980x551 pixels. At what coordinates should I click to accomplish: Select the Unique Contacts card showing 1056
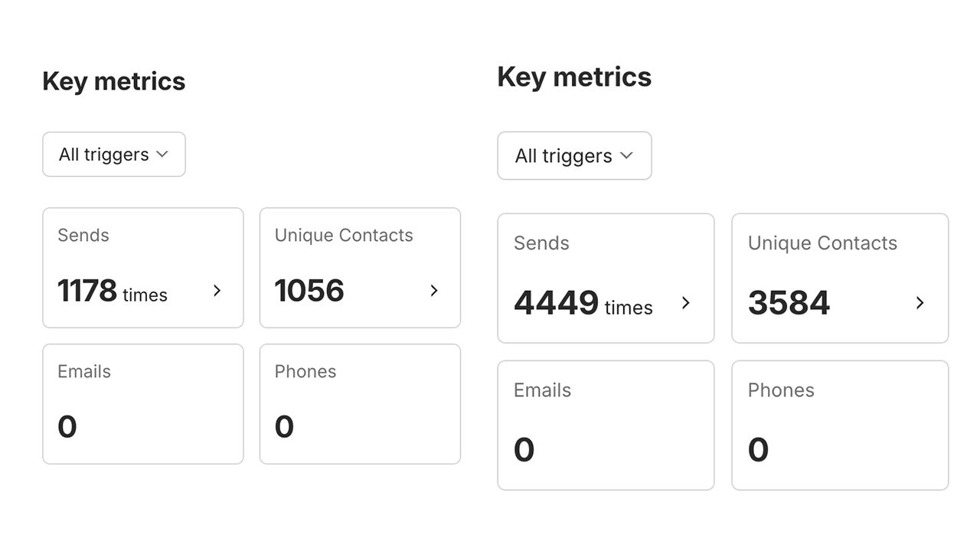point(360,268)
